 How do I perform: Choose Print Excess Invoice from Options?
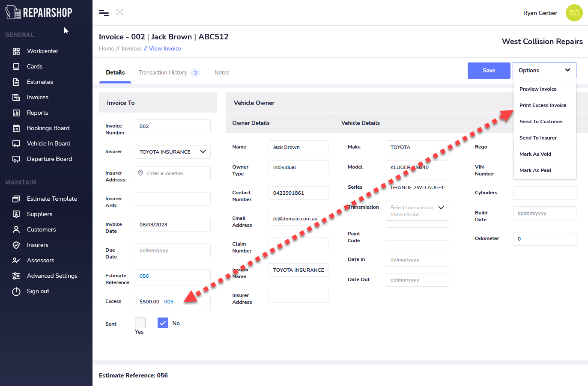click(x=543, y=105)
